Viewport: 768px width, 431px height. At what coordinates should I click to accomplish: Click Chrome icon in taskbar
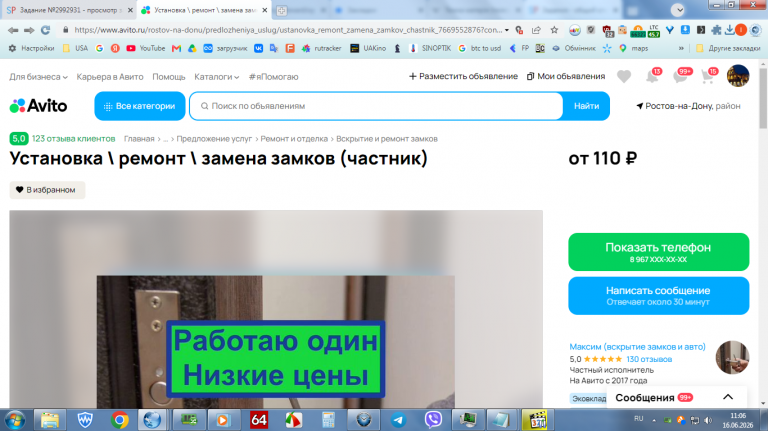coord(120,420)
